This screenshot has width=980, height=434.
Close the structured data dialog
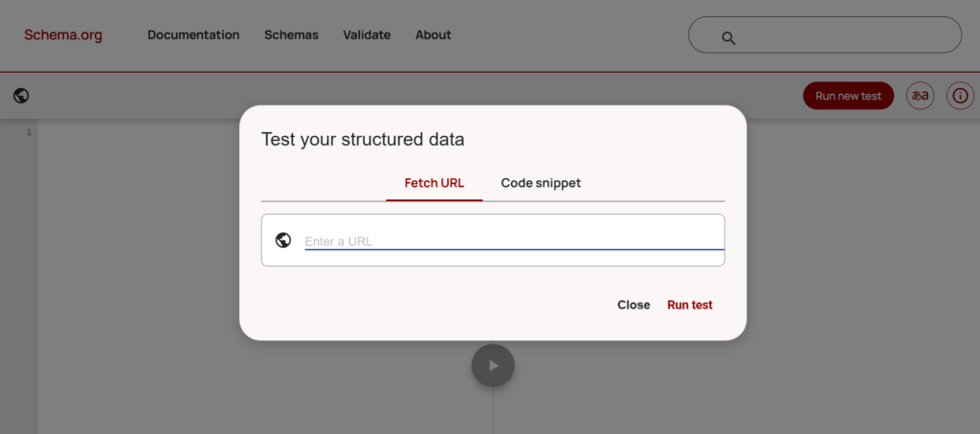pos(634,306)
